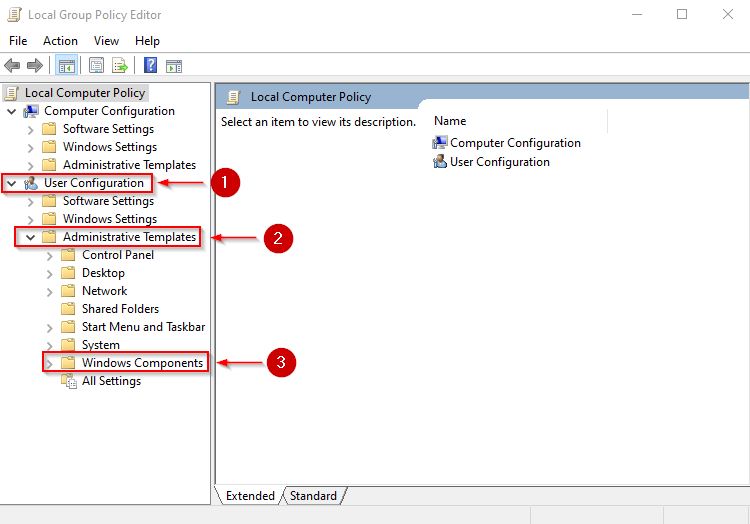Click right pane header scroll icon
The height and width of the screenshot is (524, 750).
click(x=233, y=97)
